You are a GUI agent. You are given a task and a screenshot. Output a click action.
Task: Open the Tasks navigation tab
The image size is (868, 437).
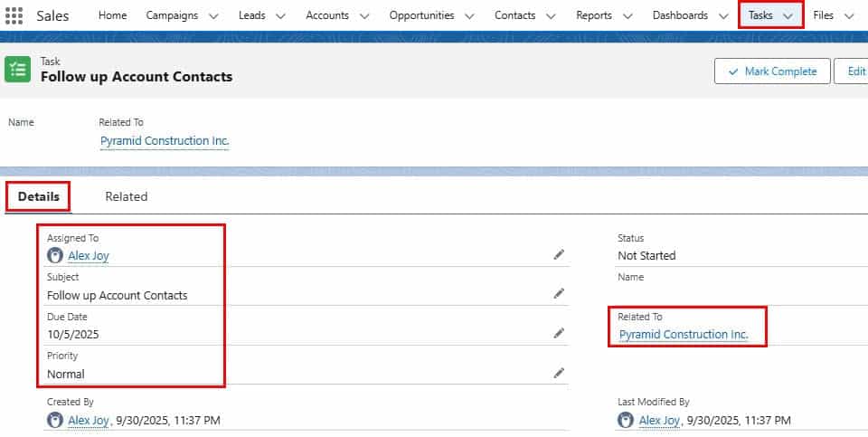[x=760, y=15]
